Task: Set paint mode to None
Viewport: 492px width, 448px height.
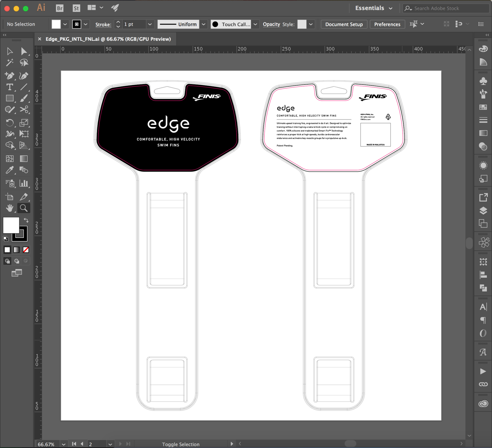Action: (x=26, y=250)
